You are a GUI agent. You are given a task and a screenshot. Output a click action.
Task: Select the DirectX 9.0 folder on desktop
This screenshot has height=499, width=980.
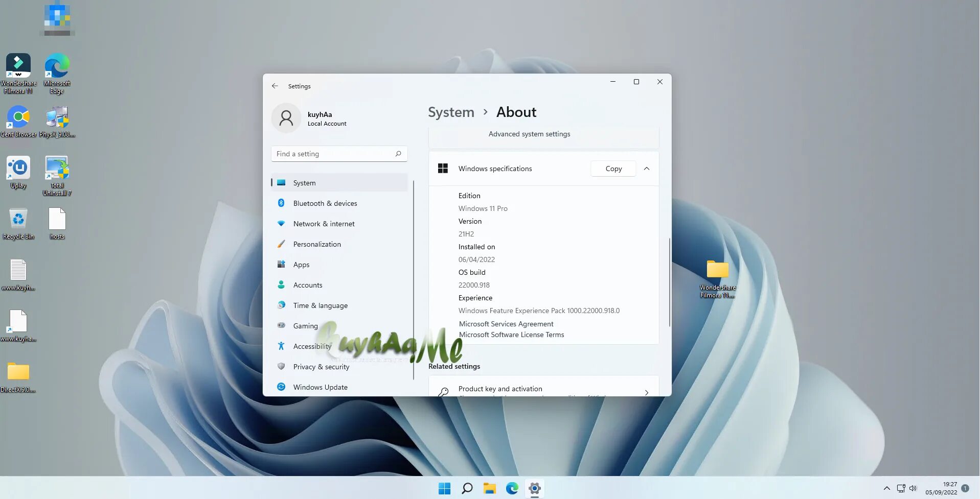18,377
